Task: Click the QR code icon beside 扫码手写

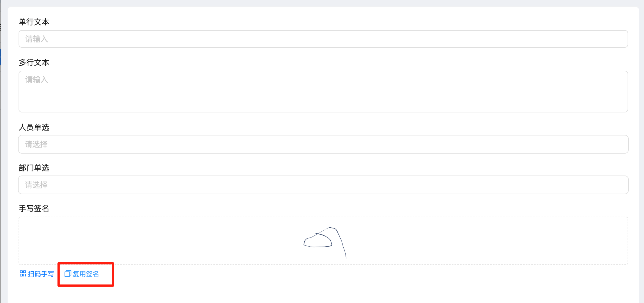Action: [x=23, y=273]
